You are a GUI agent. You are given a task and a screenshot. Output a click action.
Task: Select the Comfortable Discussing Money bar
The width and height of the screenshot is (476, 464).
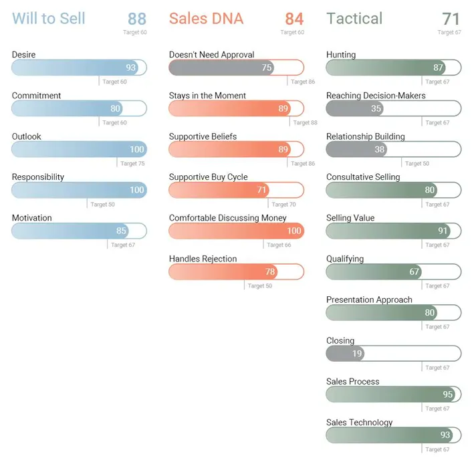236,231
